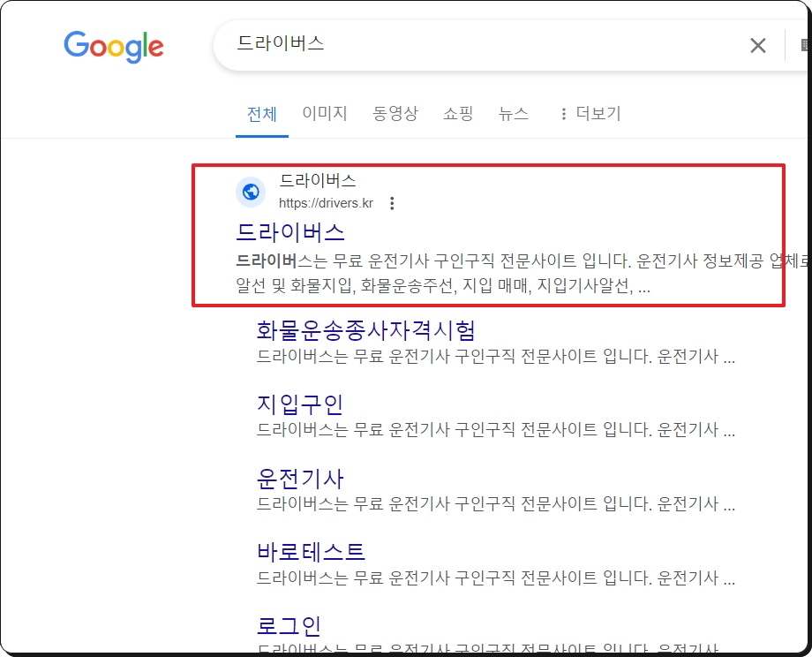
Task: Switch to the 이미지 tab
Action: point(325,113)
